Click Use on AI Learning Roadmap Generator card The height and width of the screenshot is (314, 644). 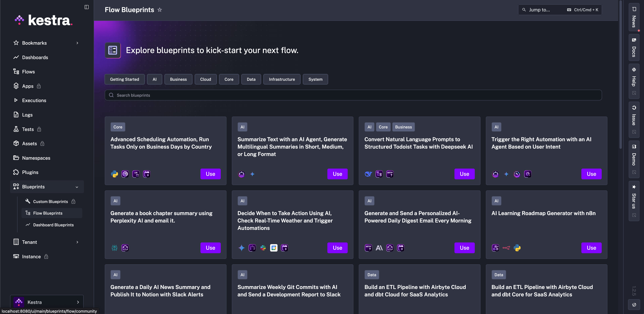[591, 248]
